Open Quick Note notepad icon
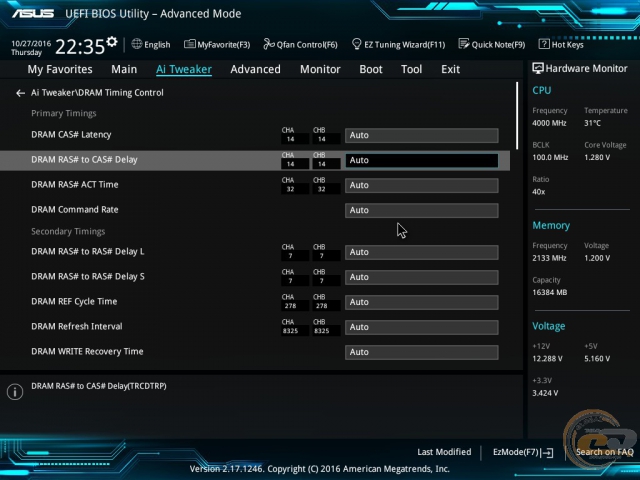 (464, 44)
